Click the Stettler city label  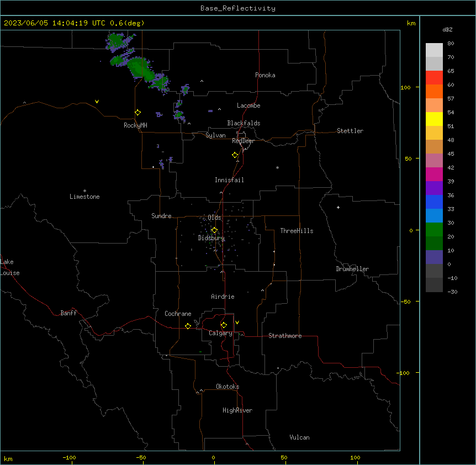tap(350, 131)
